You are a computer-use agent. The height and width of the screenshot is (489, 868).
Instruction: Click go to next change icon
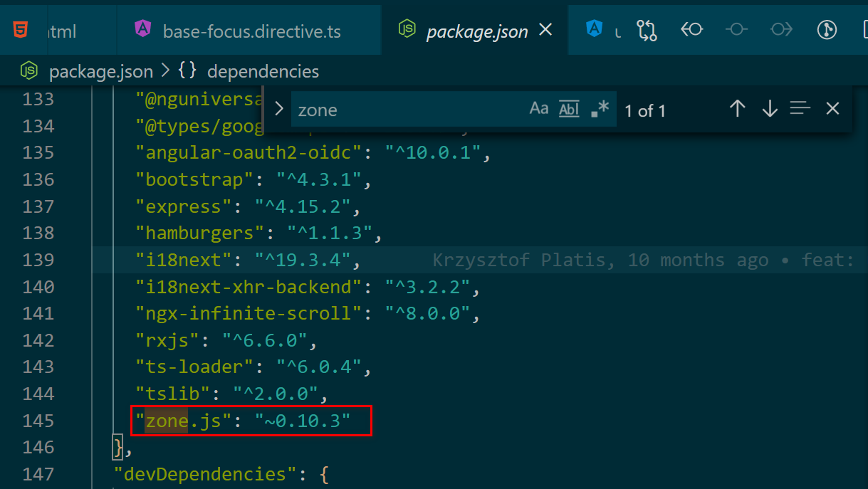pyautogui.click(x=781, y=29)
